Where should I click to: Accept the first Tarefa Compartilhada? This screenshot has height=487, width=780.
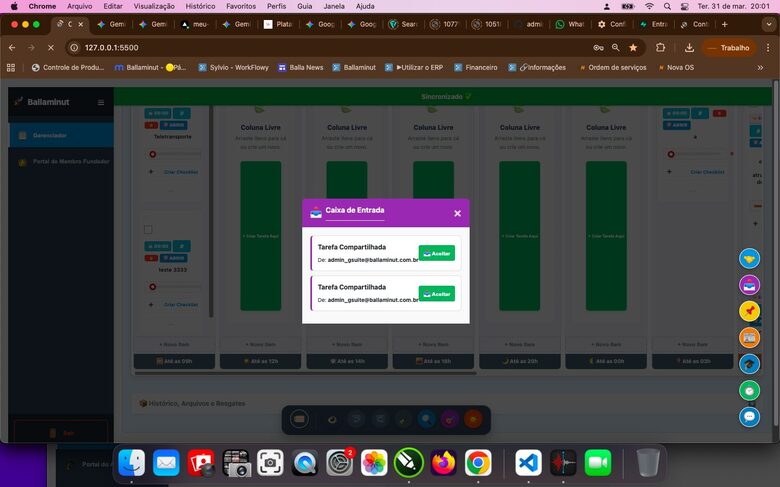pos(436,253)
